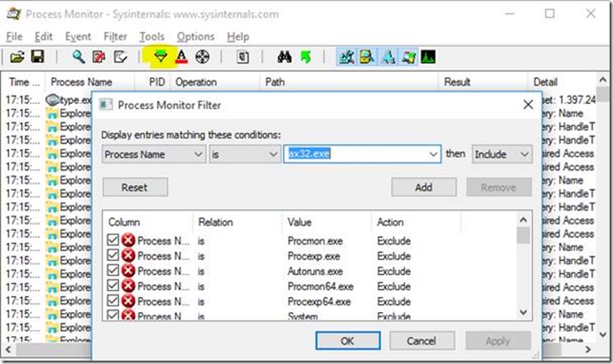613x364 pixels.
Task: Open the Tools menu
Action: 152,37
